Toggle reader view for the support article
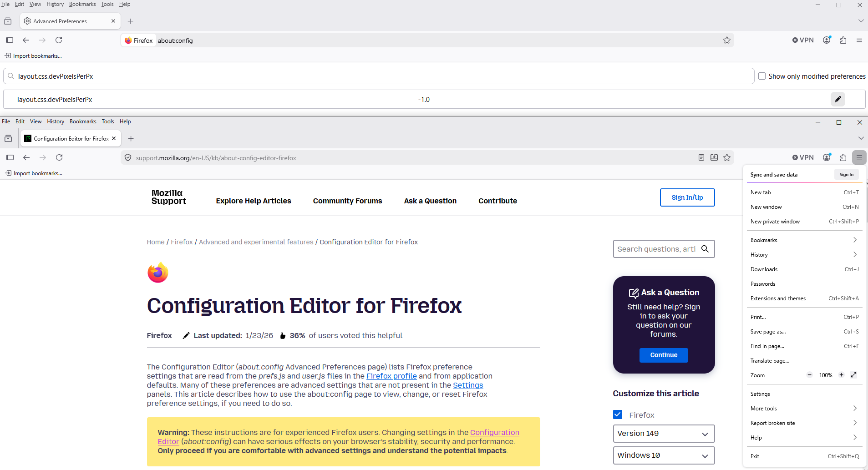 click(701, 157)
